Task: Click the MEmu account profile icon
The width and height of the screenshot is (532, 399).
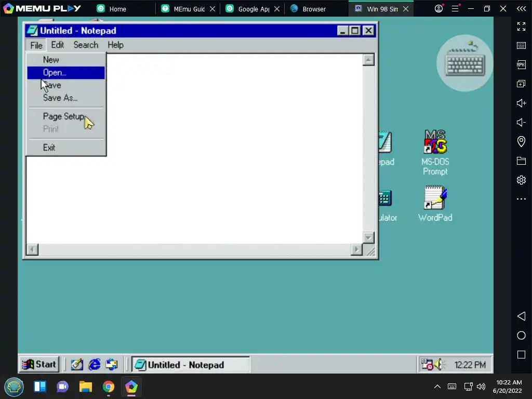Action: point(438,8)
